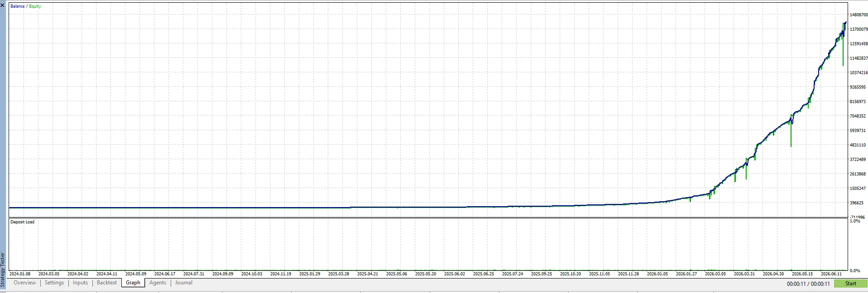Click the 2025.06.25 date label
The height and width of the screenshot is (293, 868).
484,274
